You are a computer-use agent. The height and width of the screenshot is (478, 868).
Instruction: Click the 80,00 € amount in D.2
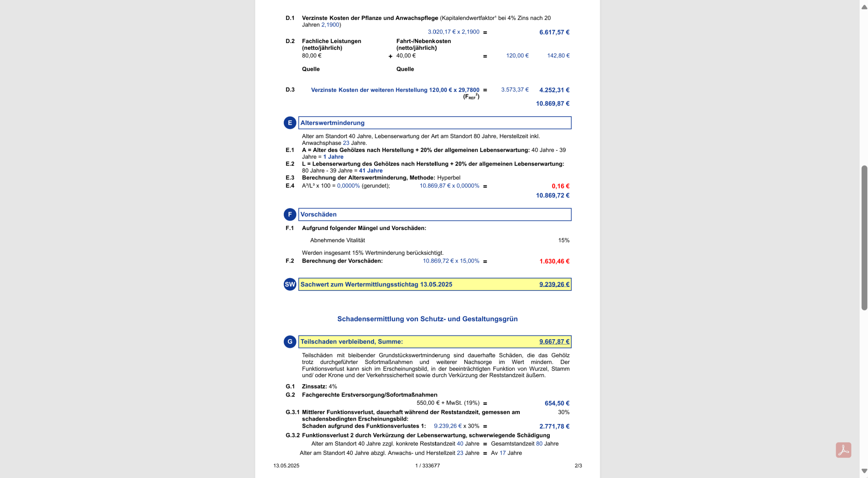(312, 56)
